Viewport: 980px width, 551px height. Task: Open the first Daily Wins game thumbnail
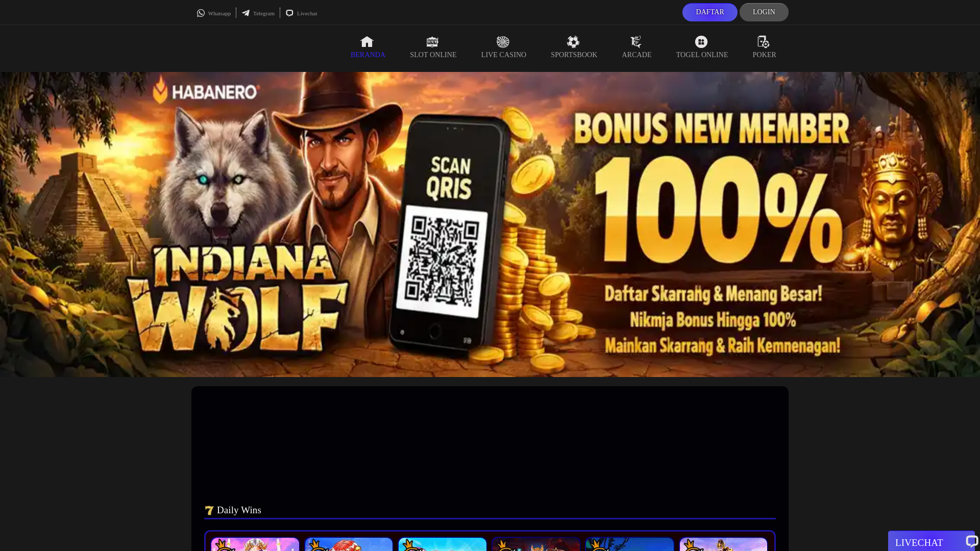pyautogui.click(x=255, y=544)
